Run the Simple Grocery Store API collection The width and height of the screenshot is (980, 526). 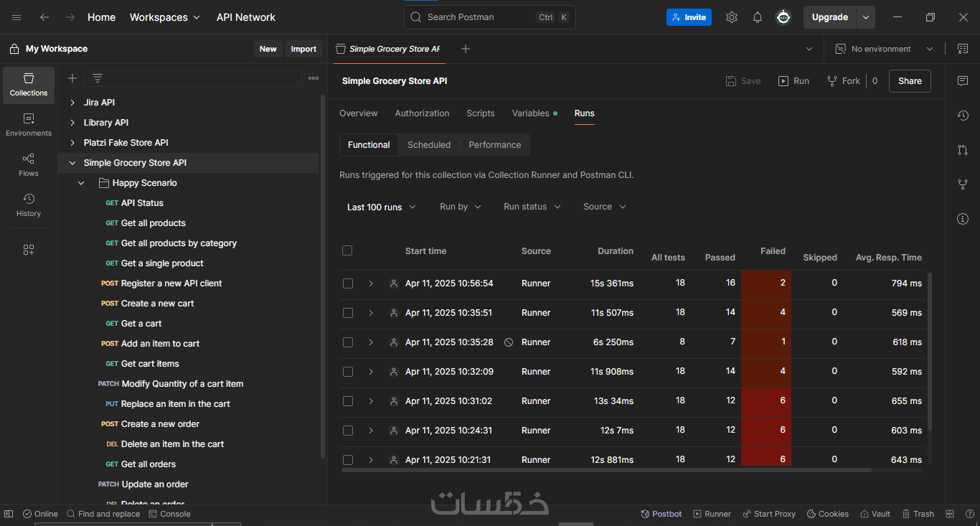[x=794, y=81]
